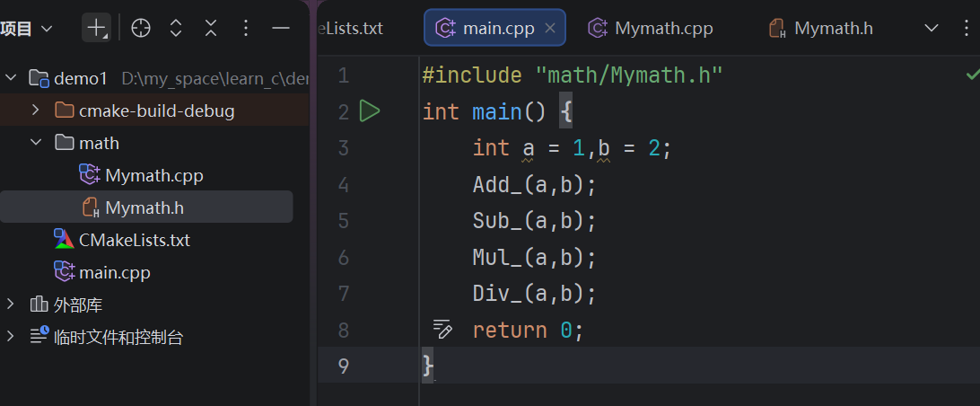Collapse the demo1 project root

coord(11,78)
